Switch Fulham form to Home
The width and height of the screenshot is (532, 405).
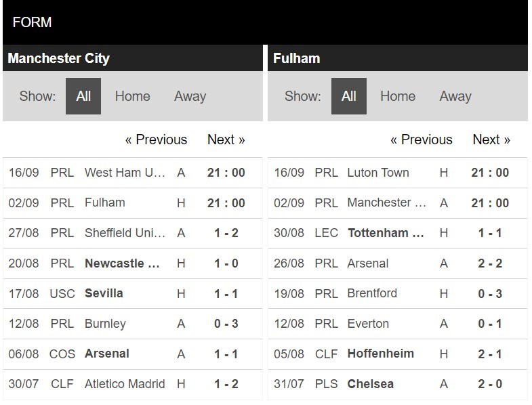pyautogui.click(x=398, y=96)
